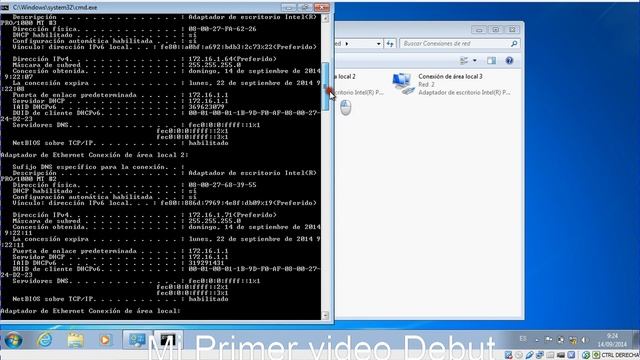640x360 pixels.
Task: Expand the breadcrumb arrow in address bar
Action: [x=347, y=43]
